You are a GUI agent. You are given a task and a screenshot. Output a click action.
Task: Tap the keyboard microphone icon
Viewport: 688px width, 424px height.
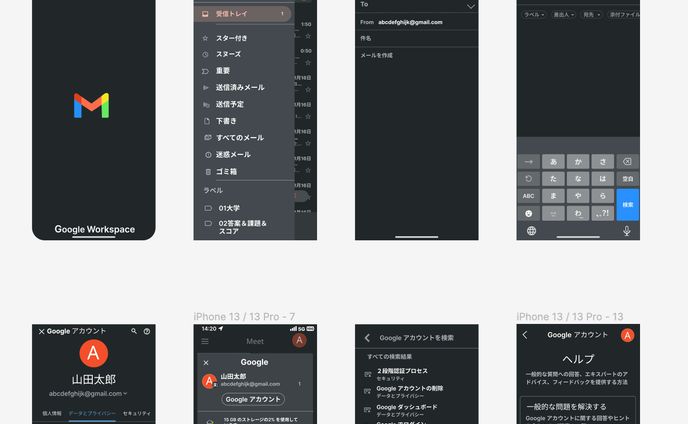(x=627, y=231)
